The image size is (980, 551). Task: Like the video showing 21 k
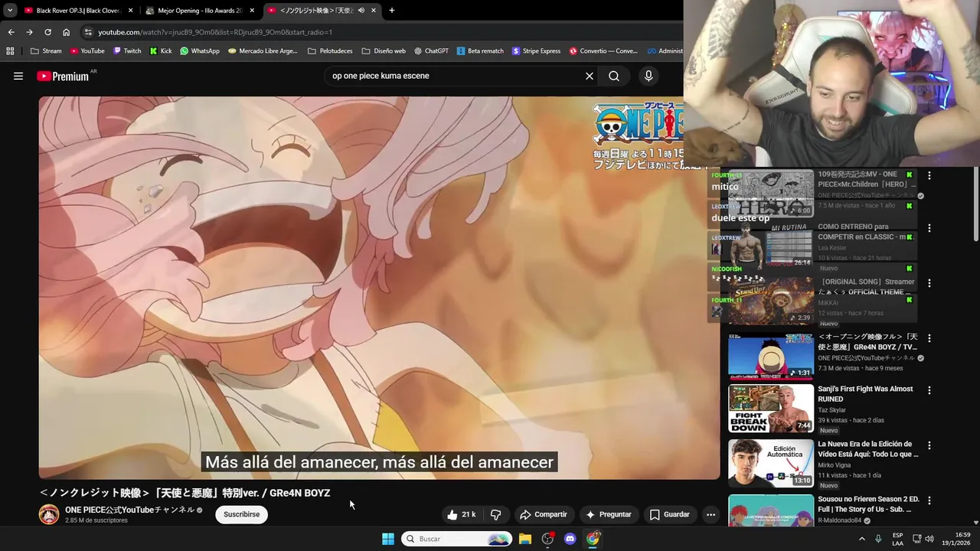(462, 514)
